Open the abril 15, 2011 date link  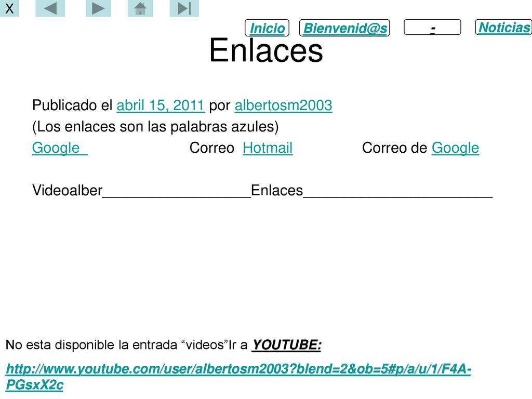click(161, 105)
